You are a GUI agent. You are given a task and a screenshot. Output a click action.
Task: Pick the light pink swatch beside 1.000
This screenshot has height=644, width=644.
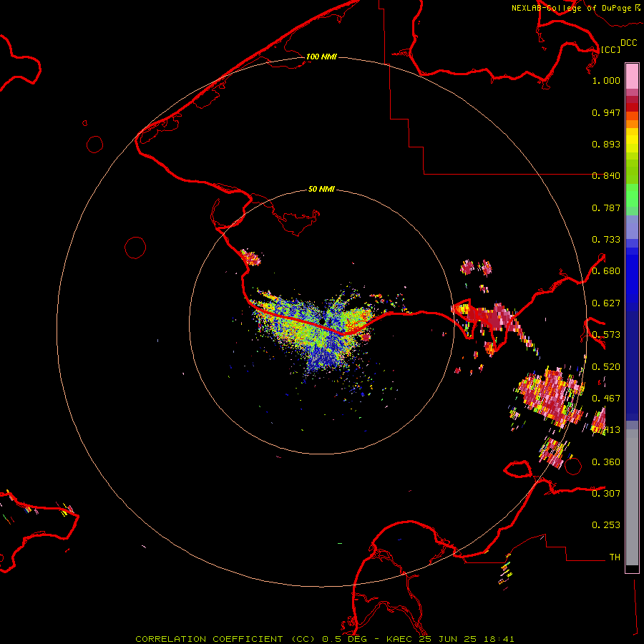click(632, 77)
